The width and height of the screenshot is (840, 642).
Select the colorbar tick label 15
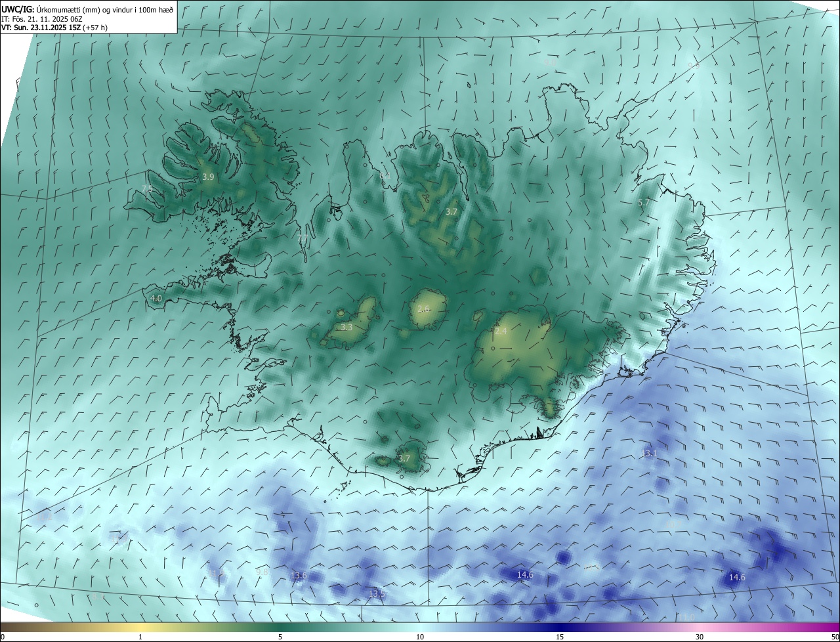pyautogui.click(x=560, y=637)
